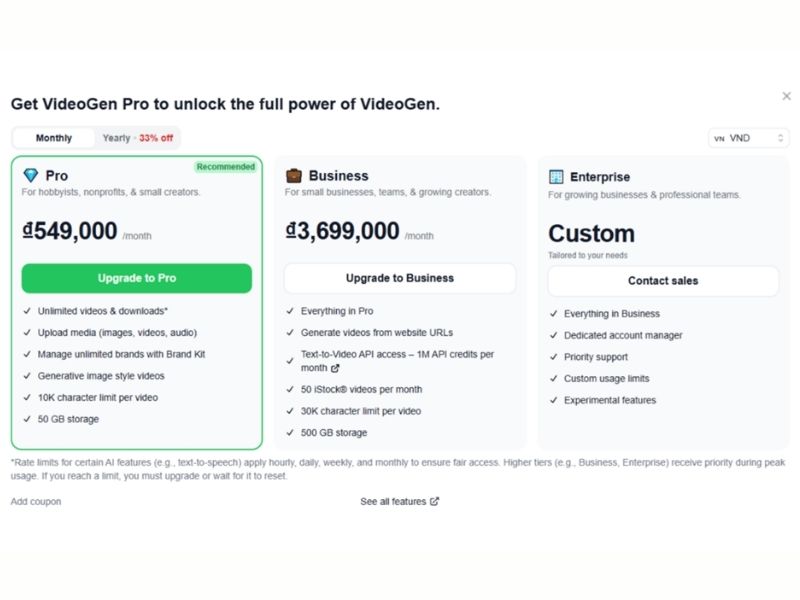This screenshot has height=600, width=800.
Task: Click external link icon after API credits
Action: pyautogui.click(x=335, y=368)
